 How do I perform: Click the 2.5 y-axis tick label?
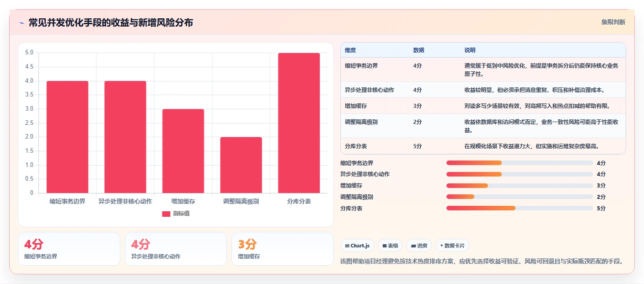coord(29,123)
